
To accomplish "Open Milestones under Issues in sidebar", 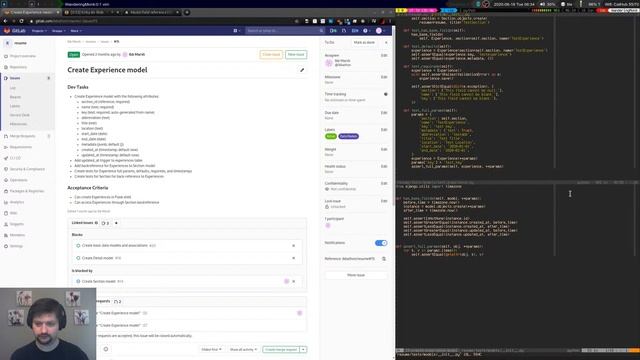I will [x=18, y=124].
